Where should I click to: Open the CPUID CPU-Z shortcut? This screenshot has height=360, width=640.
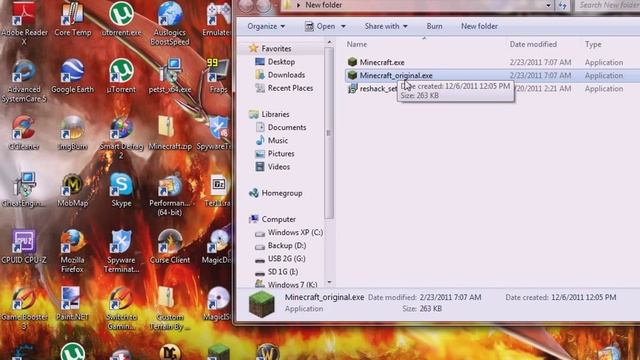pos(24,246)
